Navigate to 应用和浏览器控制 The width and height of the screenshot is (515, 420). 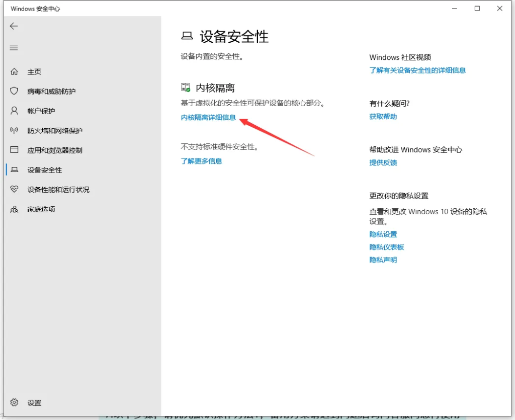[55, 150]
